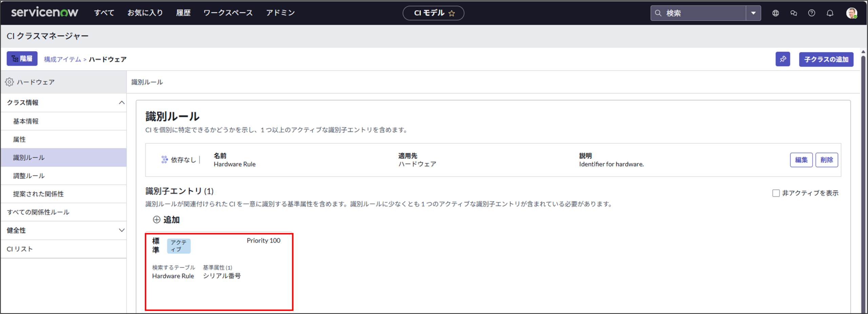Click the 削除 button
The height and width of the screenshot is (314, 868).
pyautogui.click(x=827, y=160)
